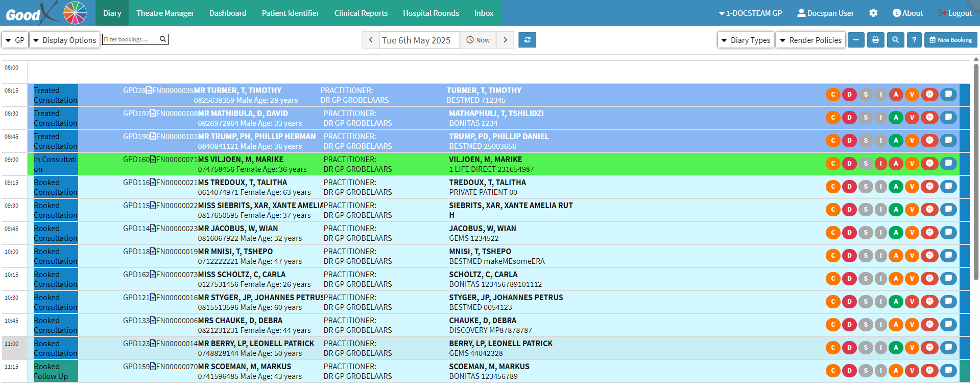This screenshot has width=980, height=384.
Task: Open the Diary Types dropdown
Action: [x=746, y=40]
